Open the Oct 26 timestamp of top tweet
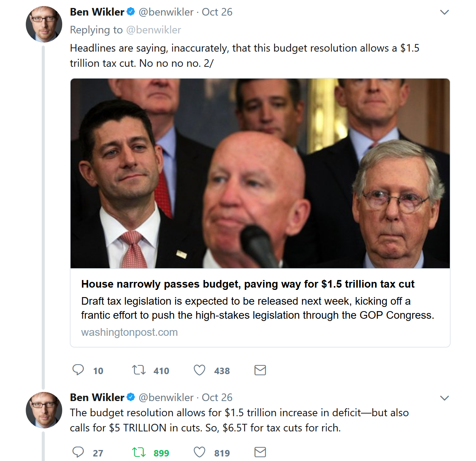The width and height of the screenshot is (476, 461). coord(217,12)
